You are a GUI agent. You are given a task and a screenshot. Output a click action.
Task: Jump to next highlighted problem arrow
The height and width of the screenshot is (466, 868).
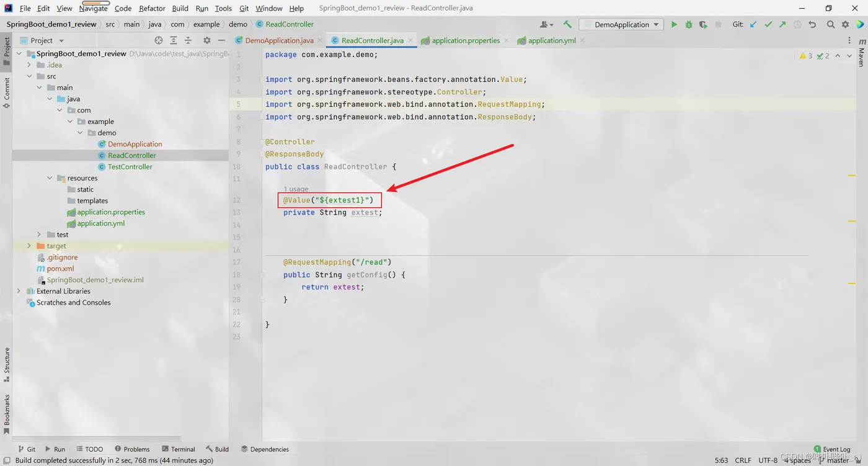tap(849, 56)
